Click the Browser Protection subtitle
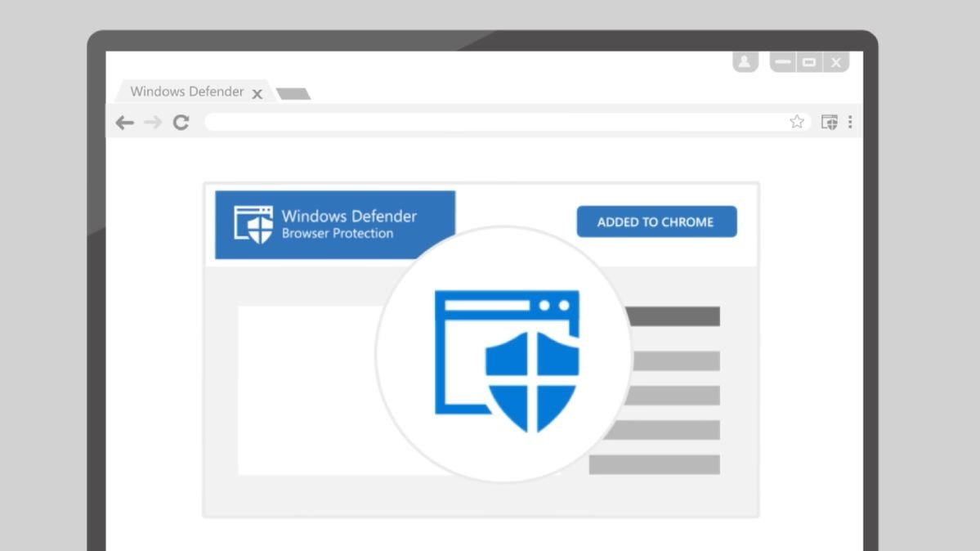 tap(338, 233)
